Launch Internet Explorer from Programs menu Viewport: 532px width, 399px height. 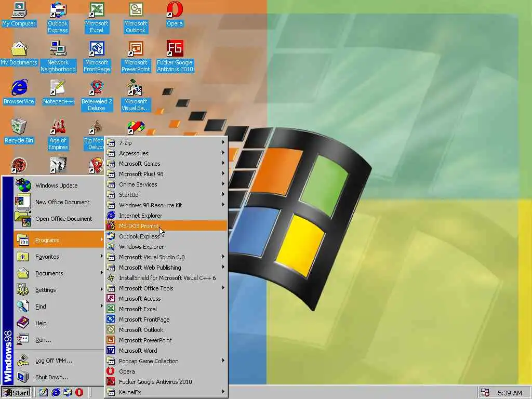click(x=166, y=216)
